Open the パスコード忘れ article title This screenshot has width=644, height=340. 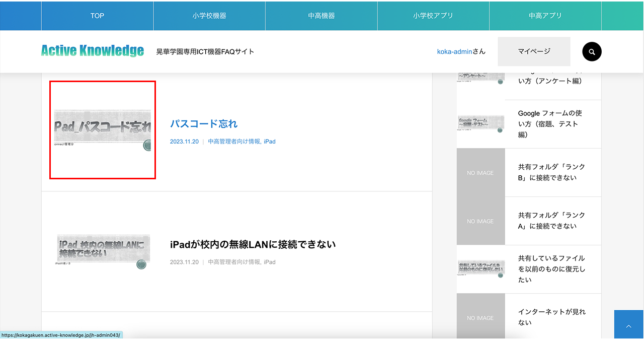click(204, 124)
